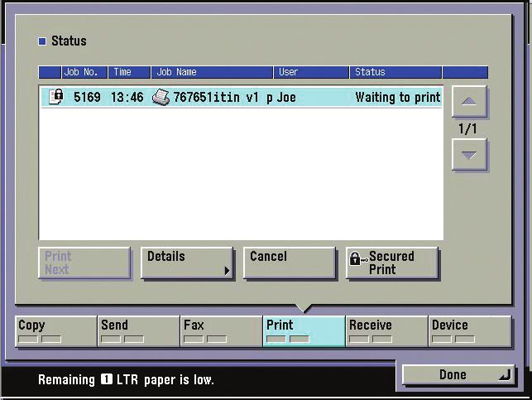Switch to the Fax status tab

pos(222,331)
